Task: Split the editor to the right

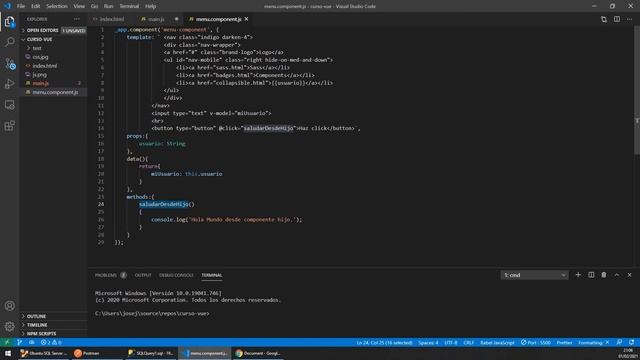Action: point(617,19)
